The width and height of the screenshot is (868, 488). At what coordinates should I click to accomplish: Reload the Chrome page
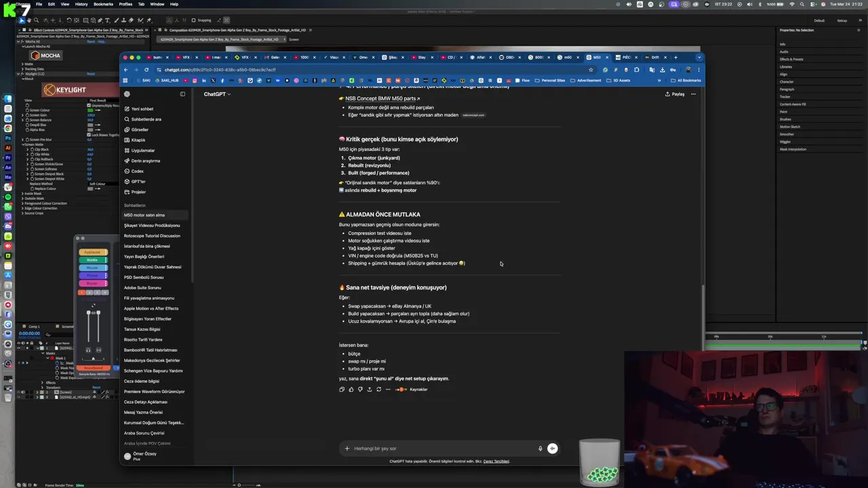(146, 69)
